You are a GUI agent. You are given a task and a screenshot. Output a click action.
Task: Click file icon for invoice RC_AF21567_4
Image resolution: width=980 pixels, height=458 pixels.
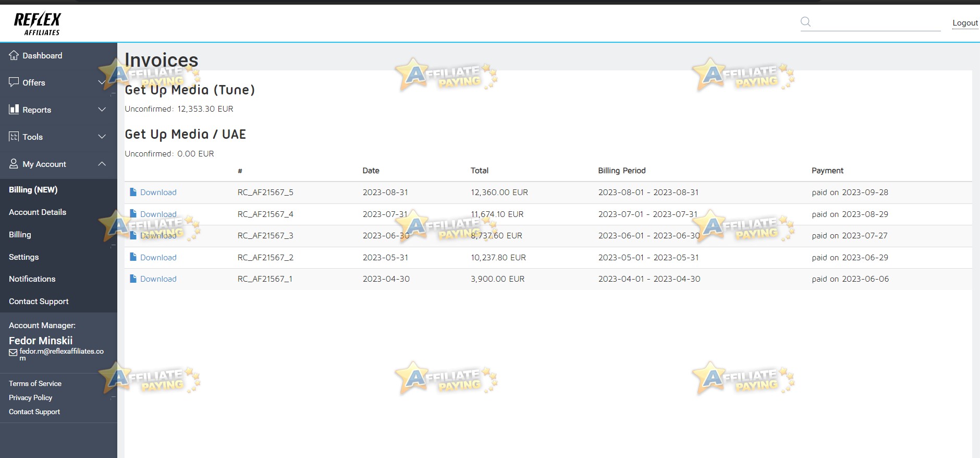point(133,214)
